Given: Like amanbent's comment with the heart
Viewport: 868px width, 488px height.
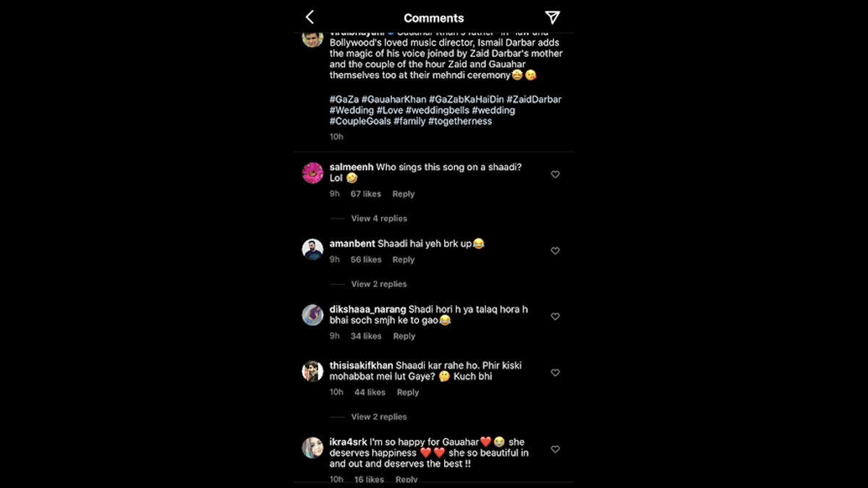Looking at the screenshot, I should (x=556, y=251).
